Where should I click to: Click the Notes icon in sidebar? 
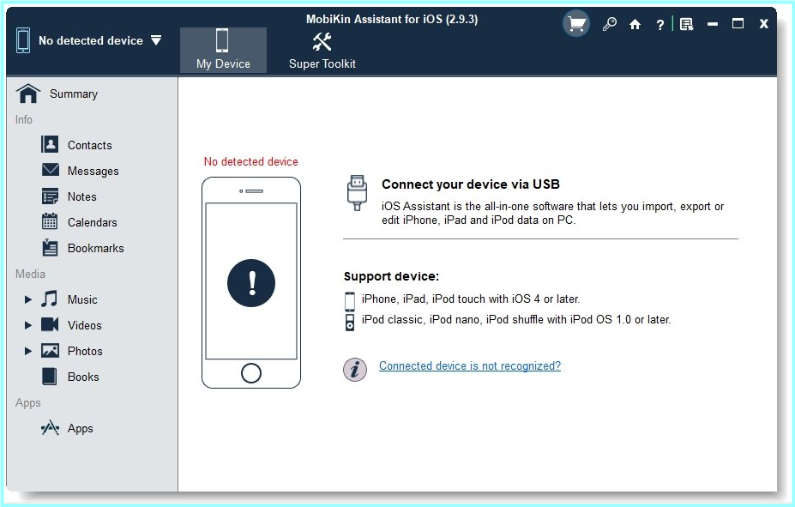pyautogui.click(x=50, y=196)
